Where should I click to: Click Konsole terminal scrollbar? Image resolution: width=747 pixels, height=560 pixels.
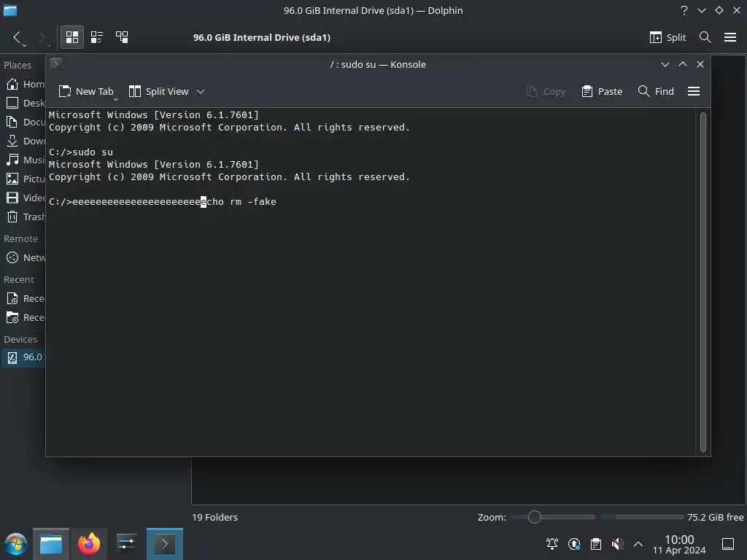point(703,282)
